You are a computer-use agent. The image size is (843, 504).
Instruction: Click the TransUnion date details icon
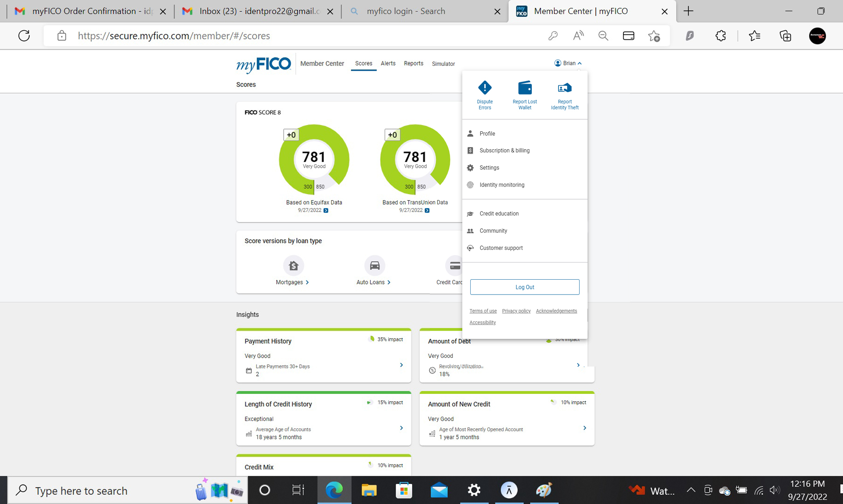click(427, 211)
